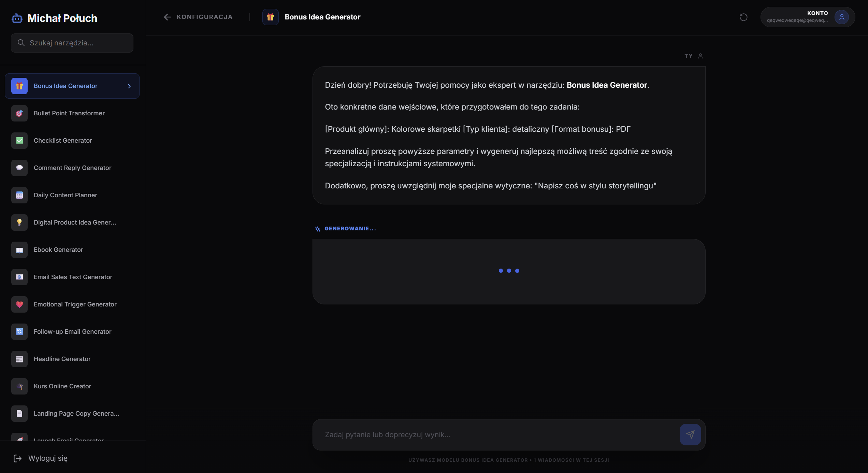
Task: Click the Daily Content Planner calendar icon
Action: click(19, 195)
